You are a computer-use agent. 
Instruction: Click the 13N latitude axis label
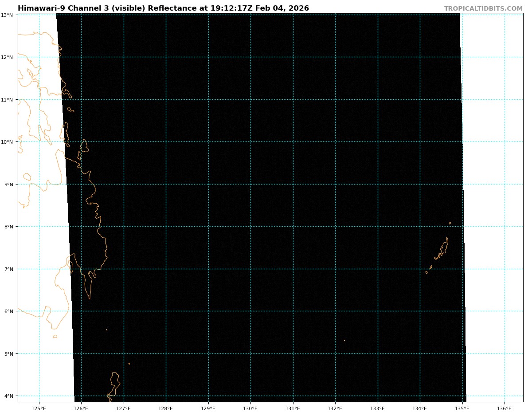coord(7,15)
